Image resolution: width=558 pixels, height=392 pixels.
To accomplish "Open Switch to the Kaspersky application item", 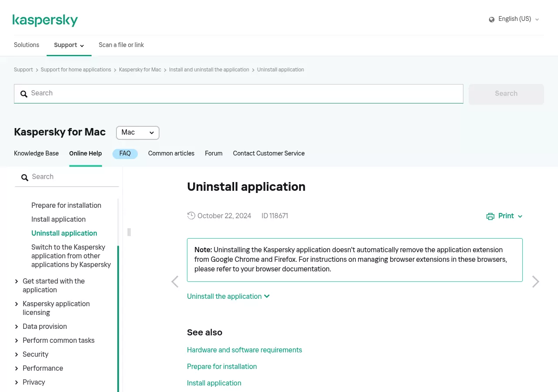I will coord(71,256).
